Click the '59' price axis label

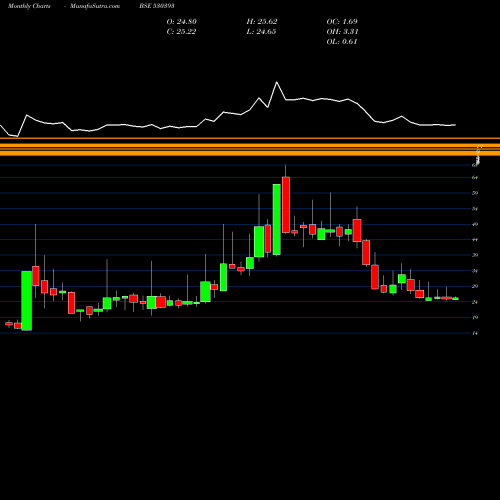pyautogui.click(x=475, y=193)
